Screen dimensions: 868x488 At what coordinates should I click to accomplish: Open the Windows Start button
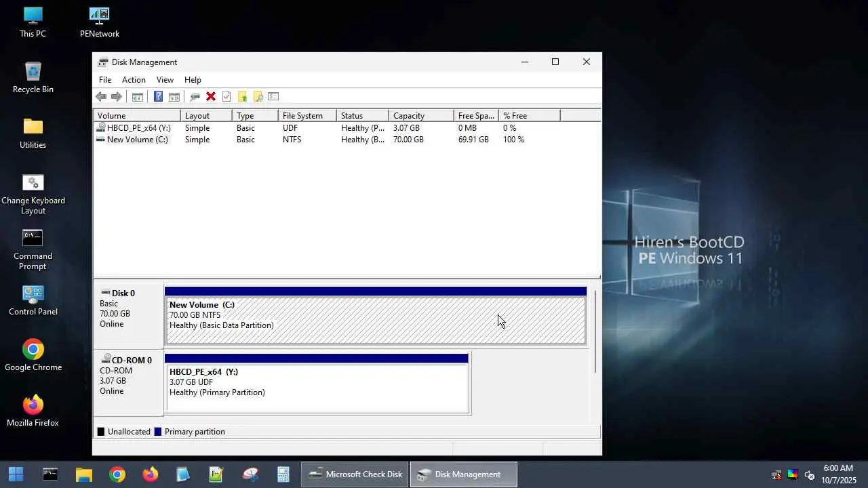coord(16,474)
